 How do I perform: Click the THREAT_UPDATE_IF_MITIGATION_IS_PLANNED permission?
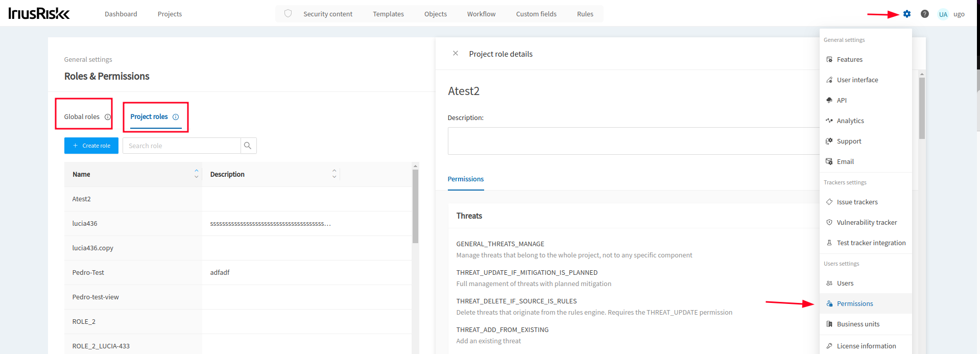(527, 273)
